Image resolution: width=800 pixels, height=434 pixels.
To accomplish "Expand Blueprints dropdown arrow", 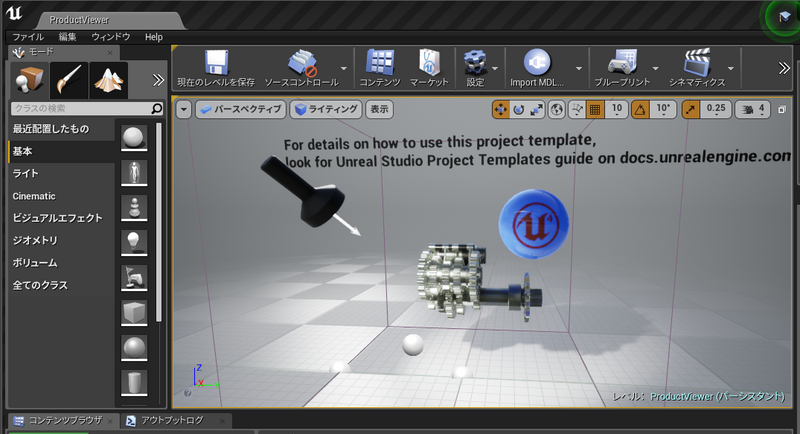I will point(655,68).
